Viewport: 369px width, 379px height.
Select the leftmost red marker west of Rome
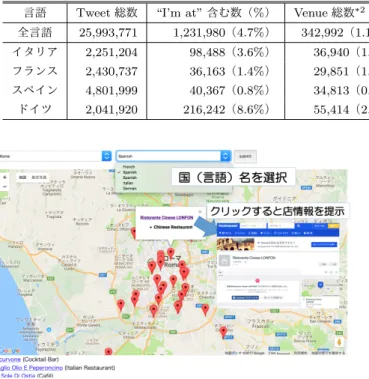[x=121, y=305]
